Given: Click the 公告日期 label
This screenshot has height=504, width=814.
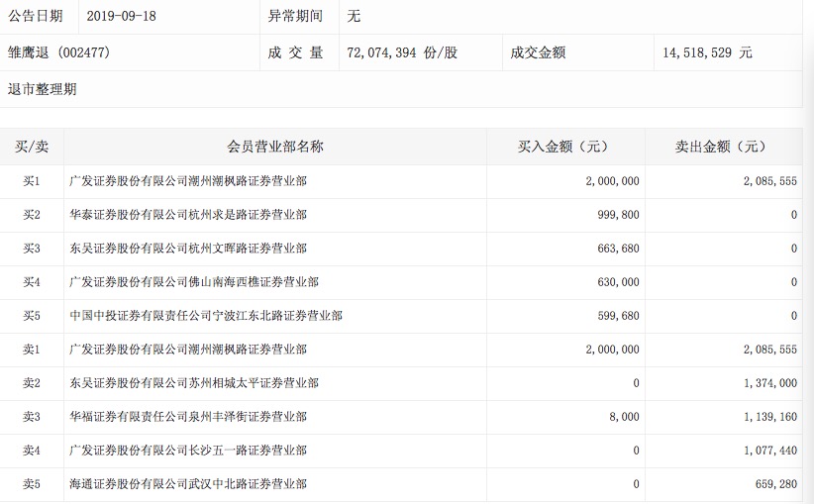Looking at the screenshot, I should pos(36,16).
